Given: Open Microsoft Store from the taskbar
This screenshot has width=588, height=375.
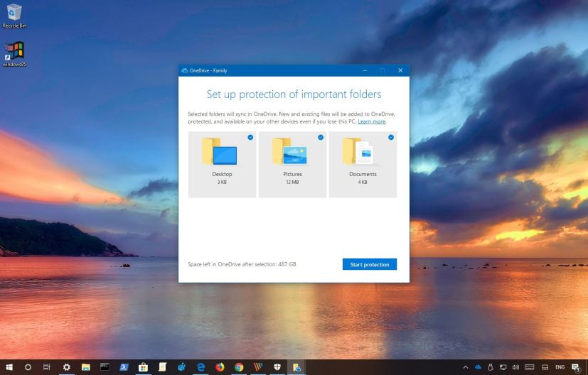Looking at the screenshot, I should (143, 367).
